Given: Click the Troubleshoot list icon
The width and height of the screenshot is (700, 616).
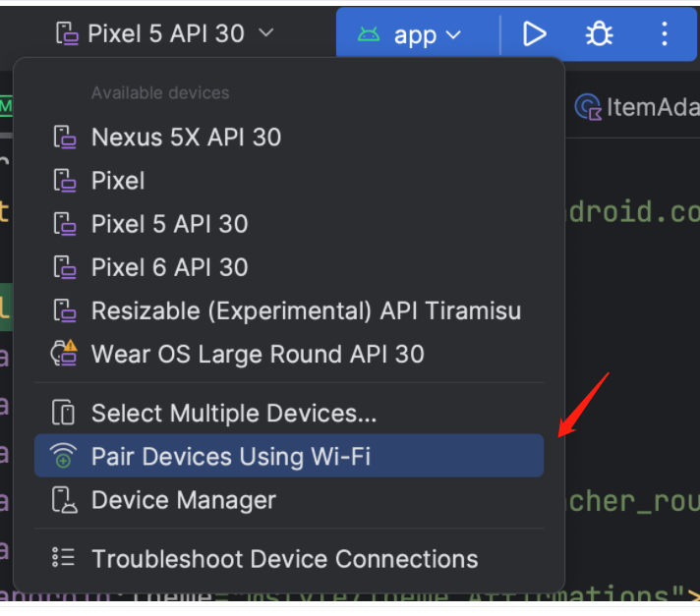Looking at the screenshot, I should (63, 559).
